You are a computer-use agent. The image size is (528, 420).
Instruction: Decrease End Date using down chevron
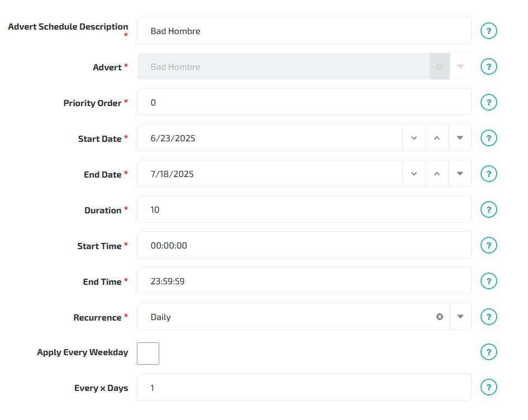414,174
